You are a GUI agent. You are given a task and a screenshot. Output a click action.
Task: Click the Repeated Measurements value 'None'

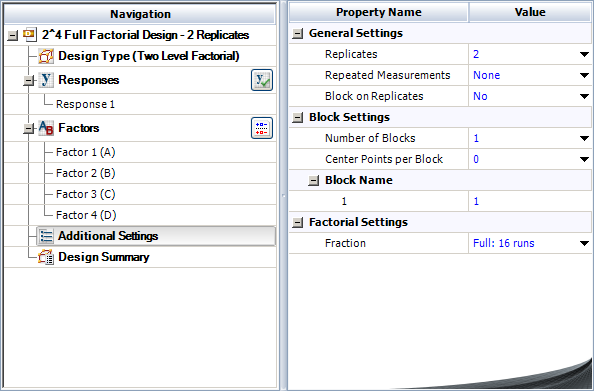486,75
